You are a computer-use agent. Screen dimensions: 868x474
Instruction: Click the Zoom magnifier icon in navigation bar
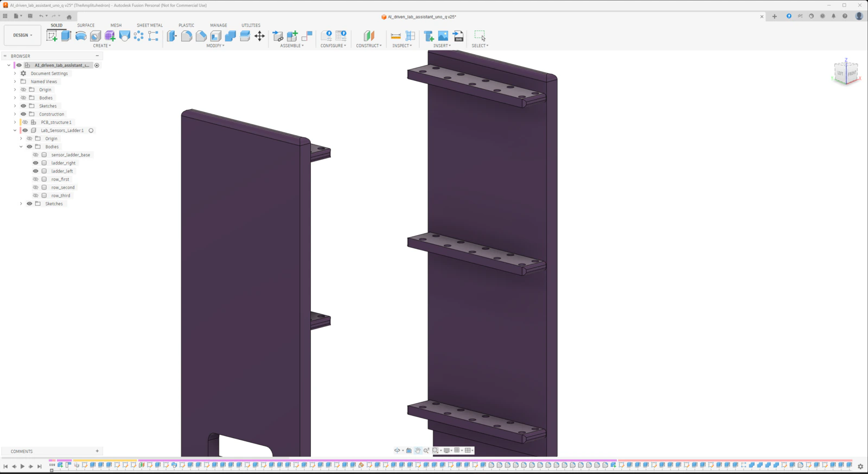coord(426,450)
